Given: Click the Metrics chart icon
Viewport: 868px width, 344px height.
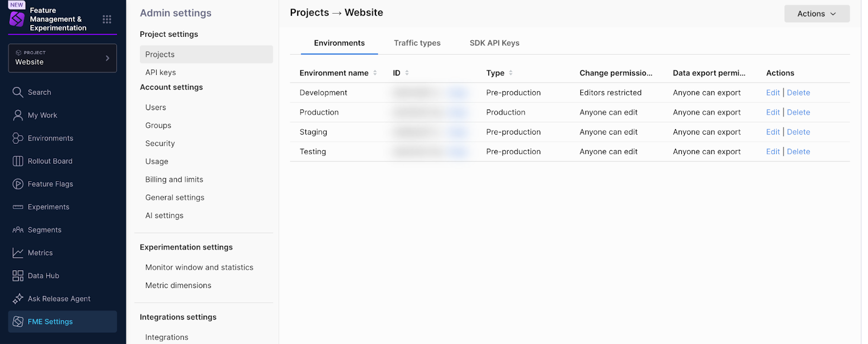Looking at the screenshot, I should pos(18,253).
